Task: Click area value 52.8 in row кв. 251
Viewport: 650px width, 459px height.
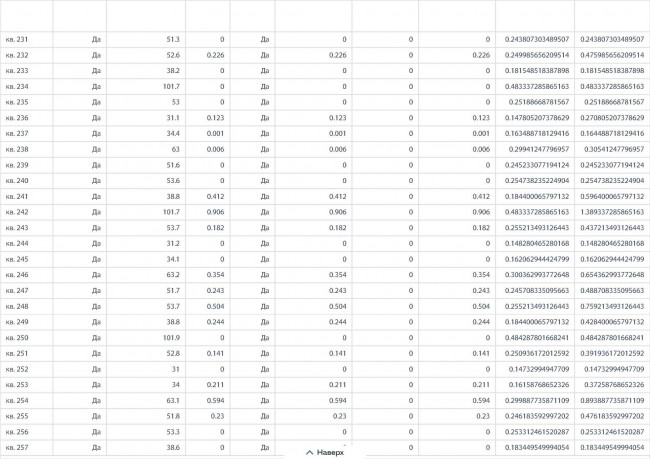Action: click(173, 353)
